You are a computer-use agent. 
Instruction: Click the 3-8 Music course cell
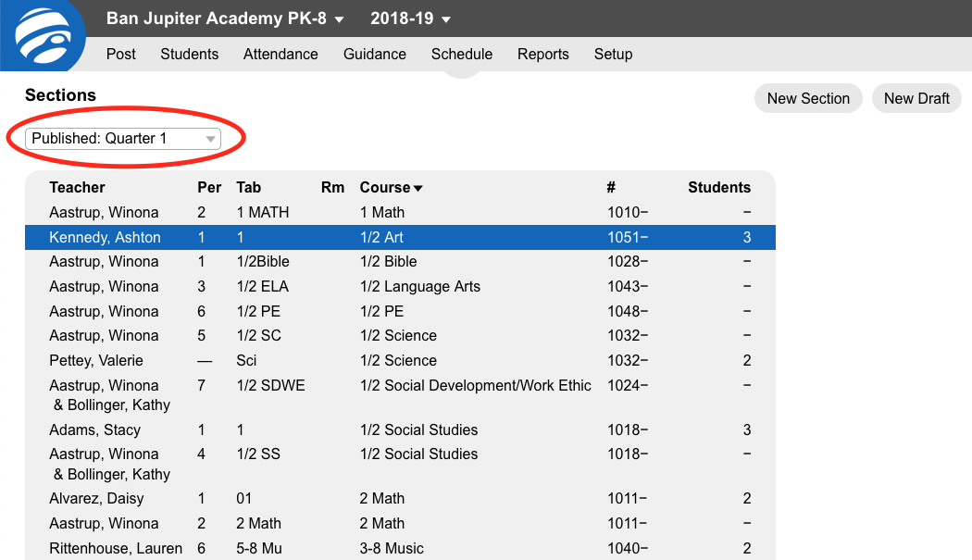point(392,548)
